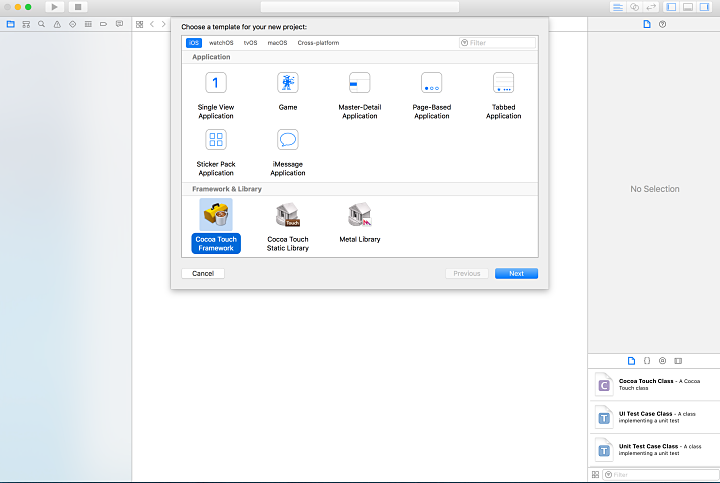
Task: Show the Media library
Action: tap(678, 361)
